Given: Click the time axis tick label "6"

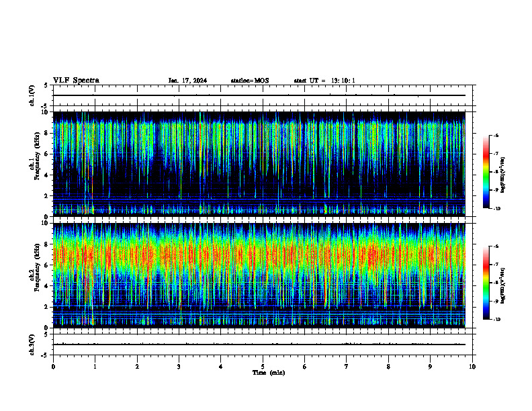Looking at the screenshot, I should tap(305, 367).
